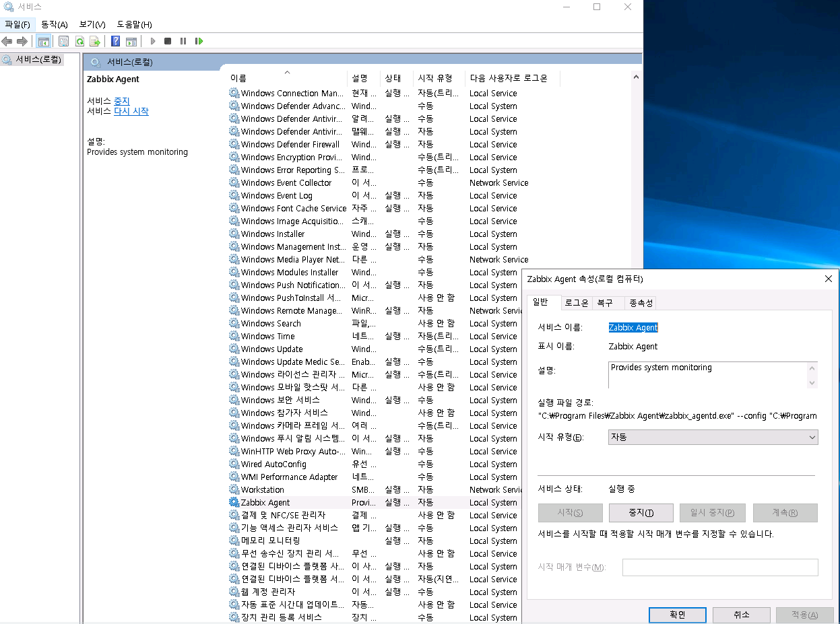Sort by the 설명 column header

coord(364,78)
